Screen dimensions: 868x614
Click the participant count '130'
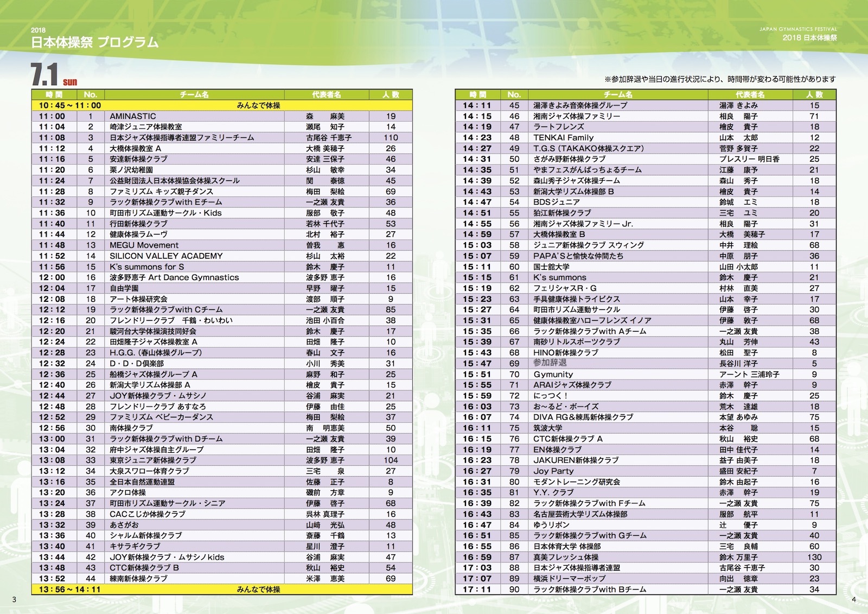pyautogui.click(x=814, y=558)
